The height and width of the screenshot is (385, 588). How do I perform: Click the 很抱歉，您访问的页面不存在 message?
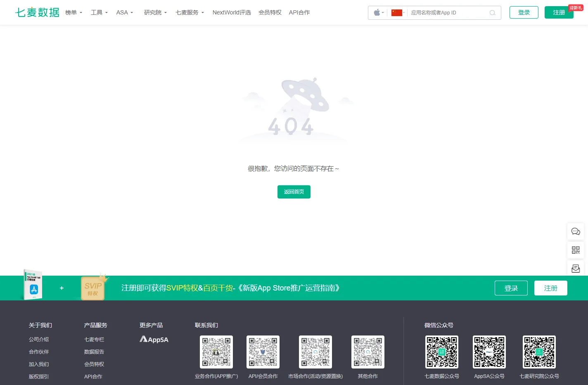pos(293,168)
